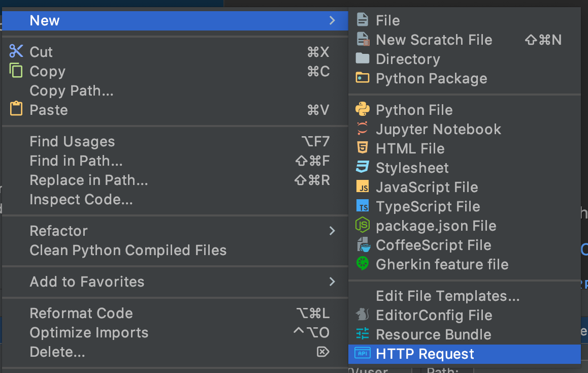588x373 pixels.
Task: Expand the Add to Favorites submenu arrow
Action: tap(332, 282)
